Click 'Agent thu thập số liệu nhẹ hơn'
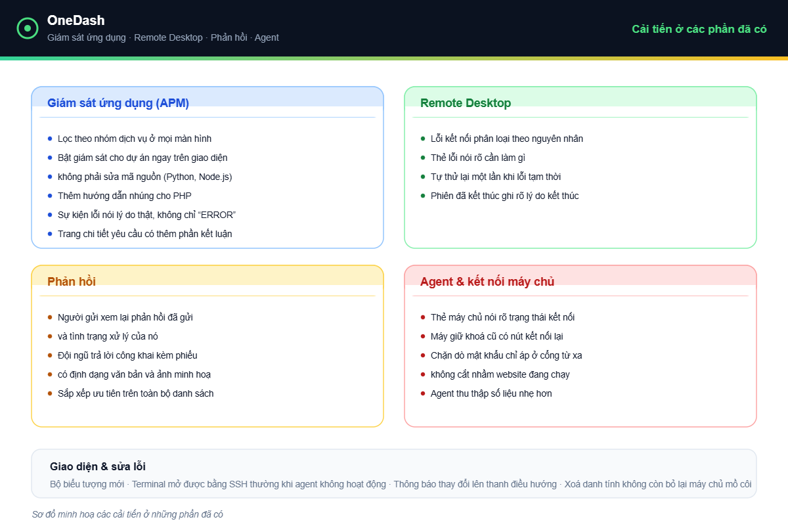The width and height of the screenshot is (788, 532). tap(491, 393)
